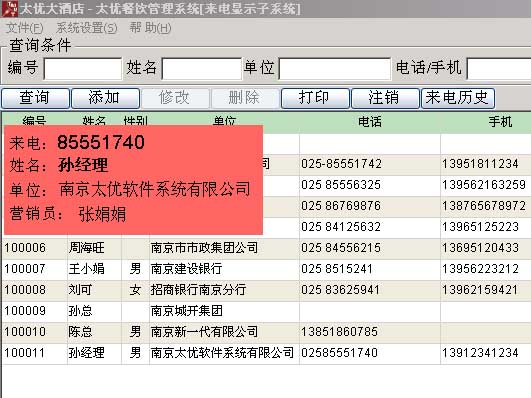Focus the 编号 input field
Image resolution: width=531 pixels, height=398 pixels.
tap(83, 69)
